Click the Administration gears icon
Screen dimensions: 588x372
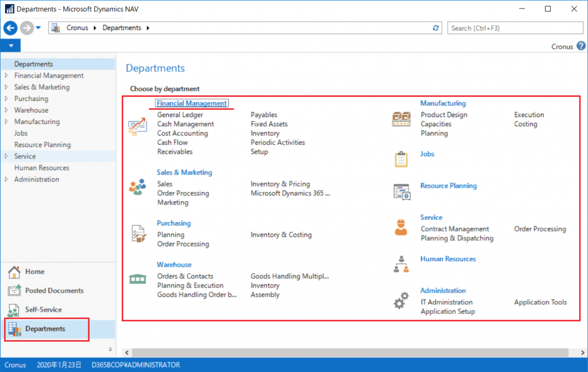point(401,300)
